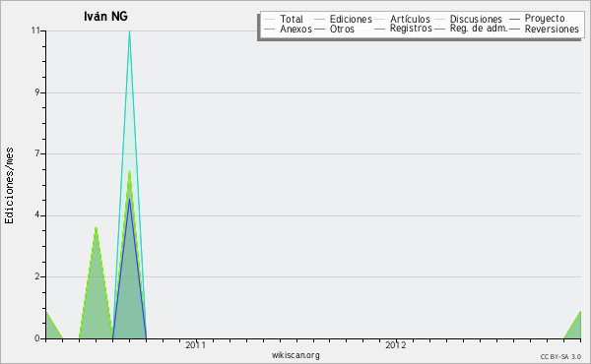Click the 2011 x-axis label

(x=196, y=345)
